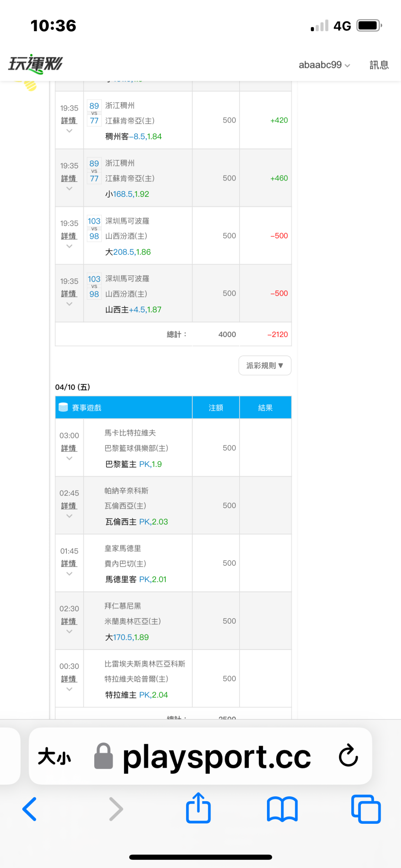Expand details chevron for 03:00 match
Image resolution: width=401 pixels, height=868 pixels.
coord(69,458)
